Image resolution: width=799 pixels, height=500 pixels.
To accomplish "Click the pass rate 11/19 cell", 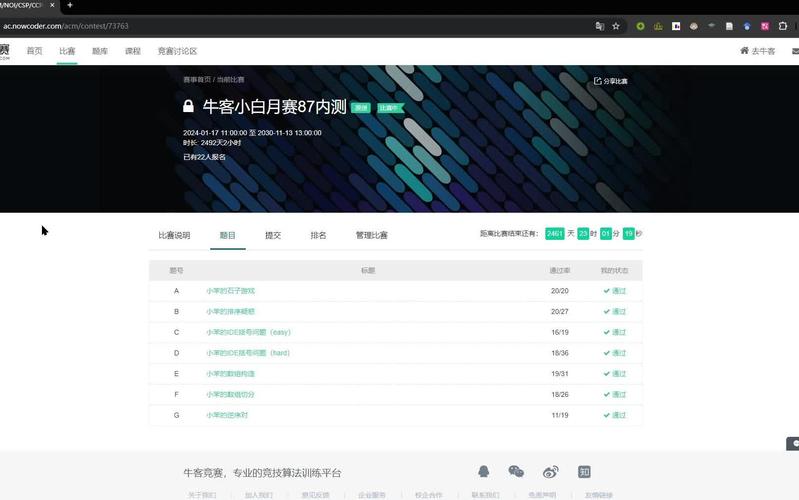I will (x=560, y=415).
